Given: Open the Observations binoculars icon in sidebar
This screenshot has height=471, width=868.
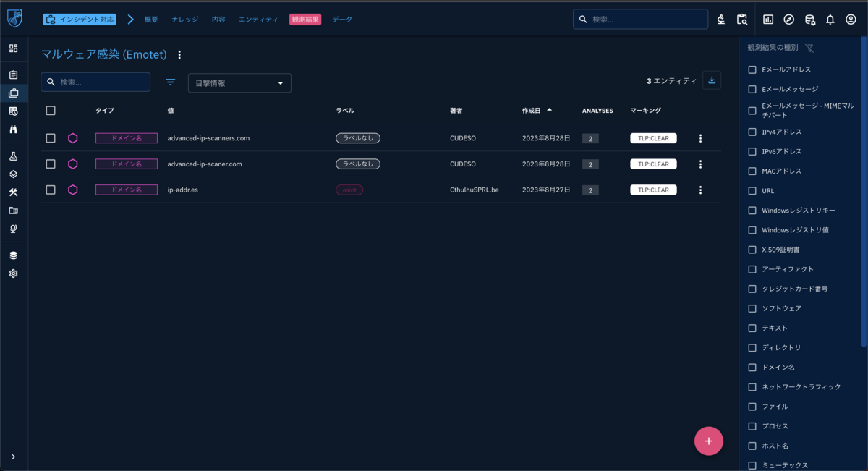Looking at the screenshot, I should pyautogui.click(x=13, y=130).
